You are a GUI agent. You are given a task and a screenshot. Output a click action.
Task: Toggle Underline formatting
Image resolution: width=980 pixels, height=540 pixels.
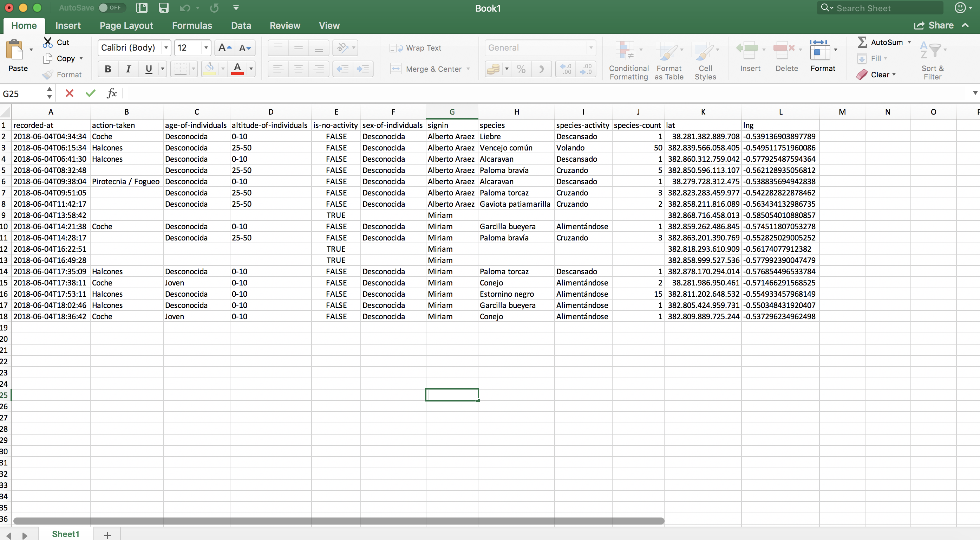149,69
